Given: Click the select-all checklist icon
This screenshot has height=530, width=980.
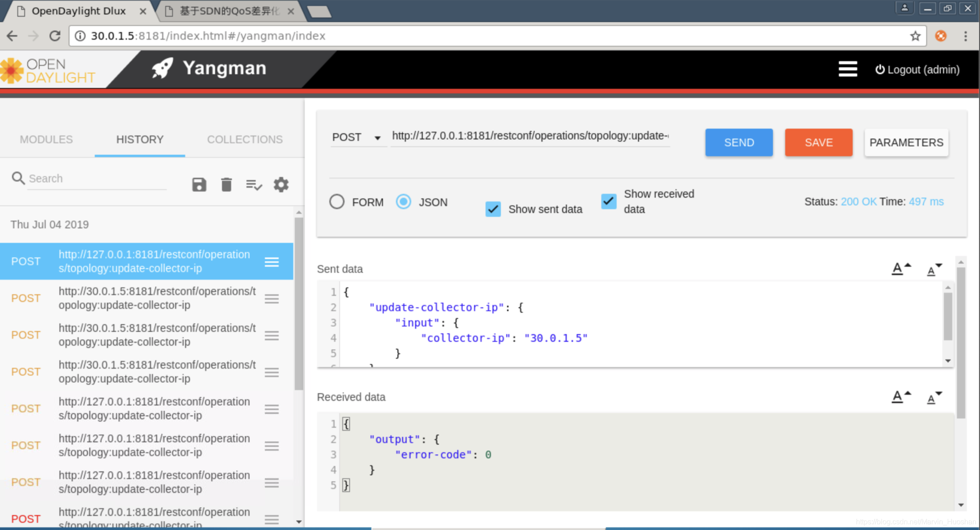Looking at the screenshot, I should [x=254, y=185].
